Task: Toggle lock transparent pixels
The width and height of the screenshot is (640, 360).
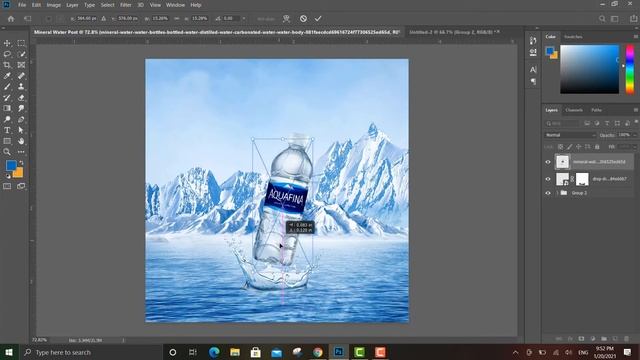Action: pyautogui.click(x=560, y=147)
